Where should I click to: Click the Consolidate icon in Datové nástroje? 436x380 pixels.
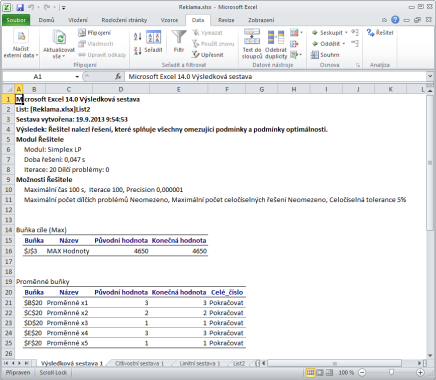coord(294,44)
